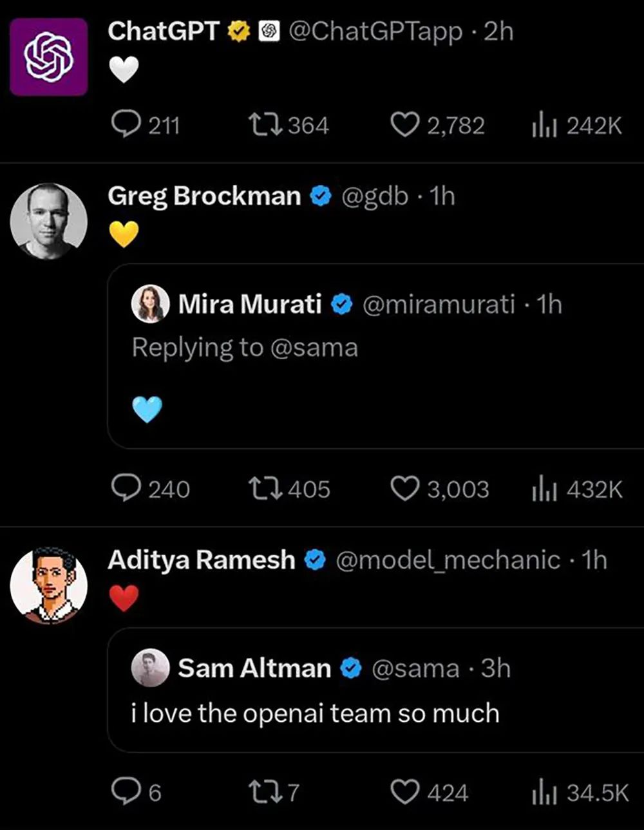Retweet Aditya Ramesh's red heart post
644x830 pixels.
click(x=265, y=791)
